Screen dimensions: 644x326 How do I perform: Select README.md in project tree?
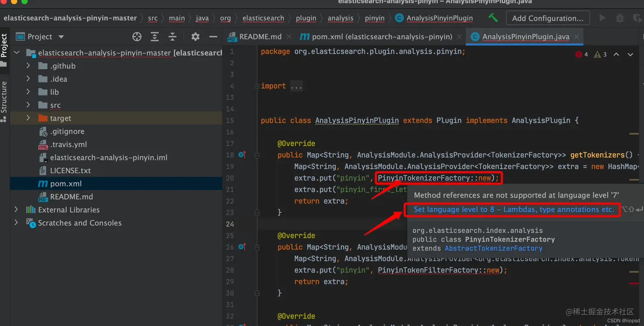[x=71, y=197]
